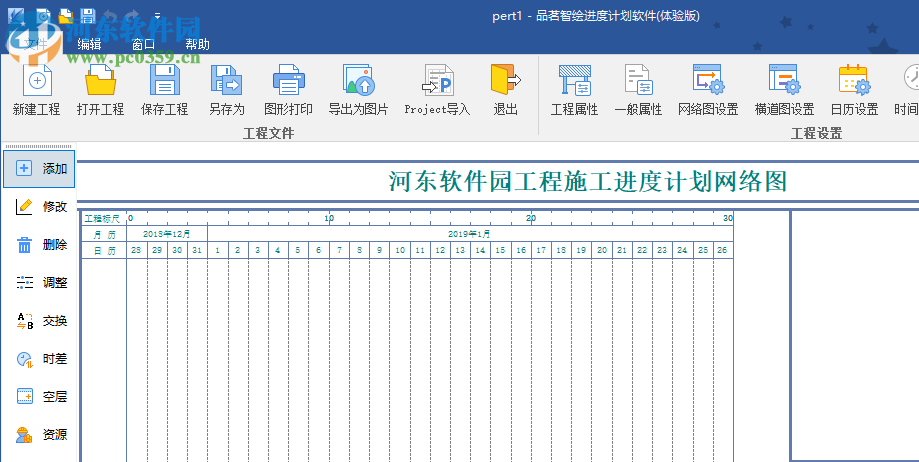
Task: Click the 退出 (Exit) icon
Action: (505, 80)
